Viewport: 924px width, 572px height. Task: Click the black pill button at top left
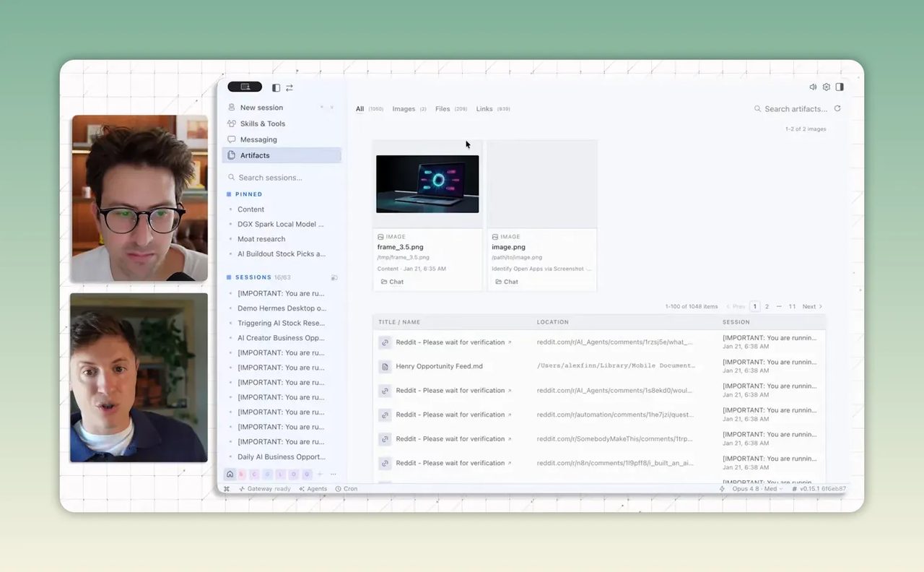tap(245, 87)
